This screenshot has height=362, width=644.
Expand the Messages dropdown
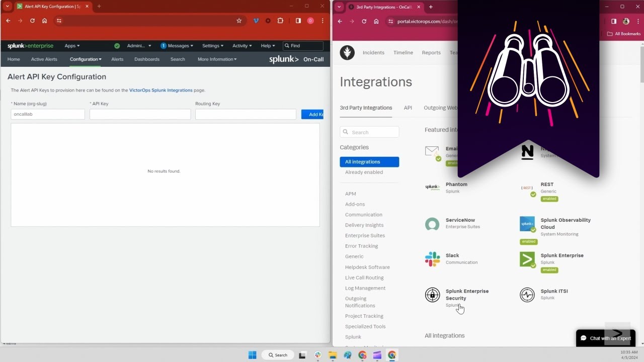[177, 46]
